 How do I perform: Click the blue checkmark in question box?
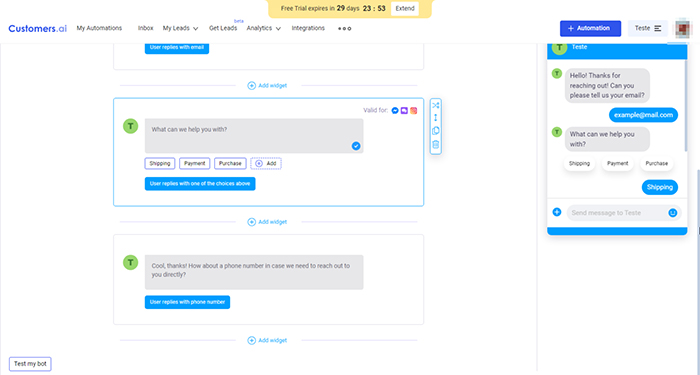[x=356, y=146]
